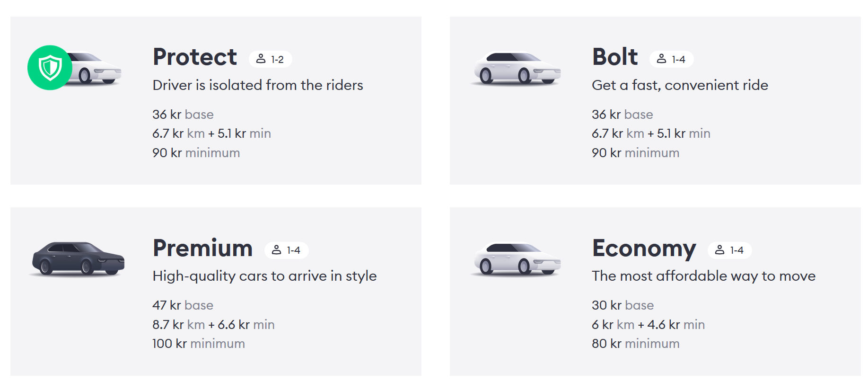Choose the Premium ride heading
The height and width of the screenshot is (382, 868).
pos(203,248)
